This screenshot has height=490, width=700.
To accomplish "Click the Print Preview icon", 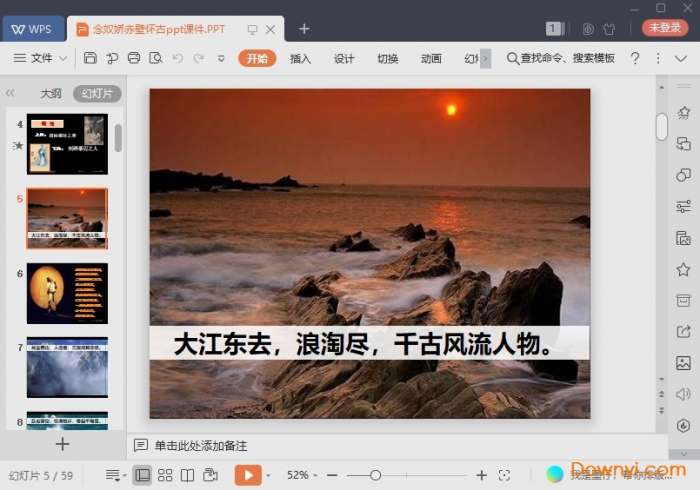I will point(155,59).
